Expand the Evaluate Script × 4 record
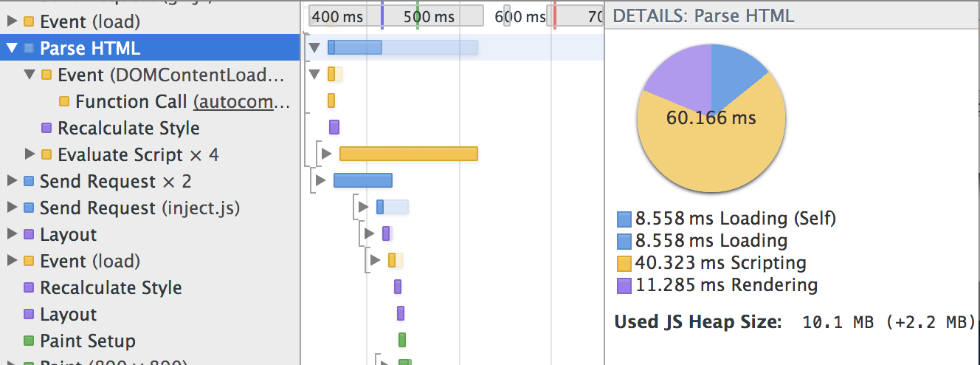980x365 pixels. click(30, 154)
